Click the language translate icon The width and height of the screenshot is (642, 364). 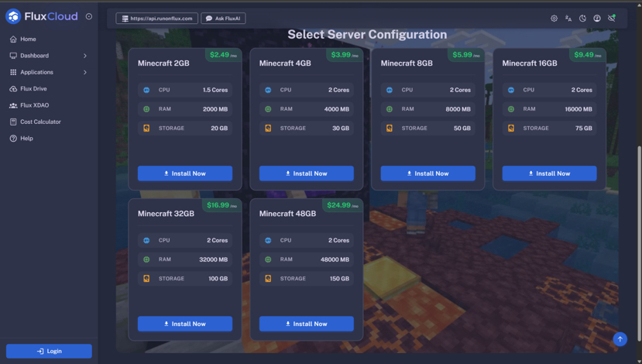click(568, 18)
